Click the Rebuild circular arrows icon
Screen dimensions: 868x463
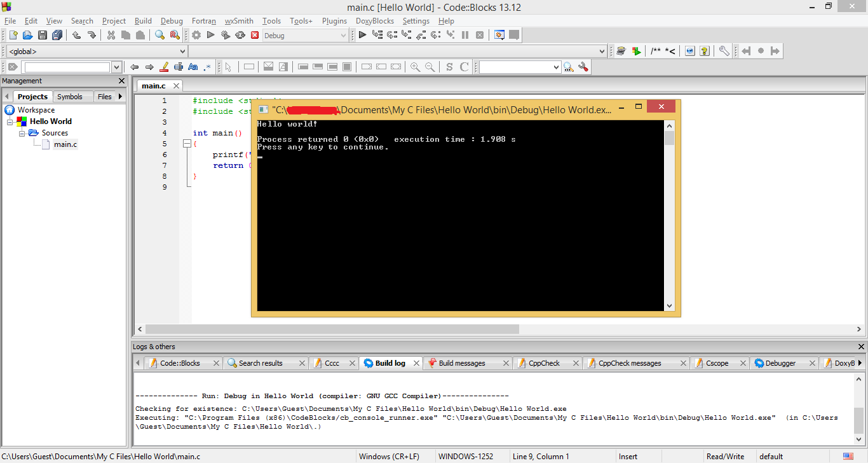click(x=240, y=35)
